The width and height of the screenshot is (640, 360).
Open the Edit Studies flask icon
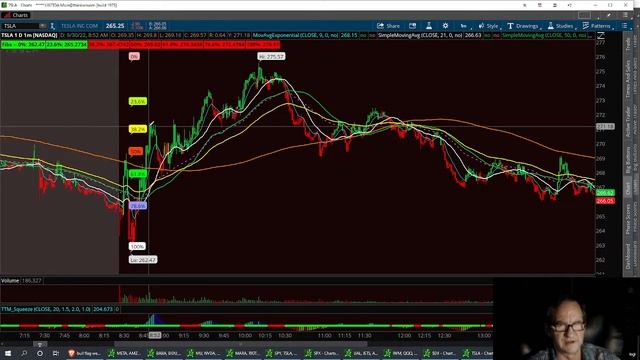coord(429,26)
